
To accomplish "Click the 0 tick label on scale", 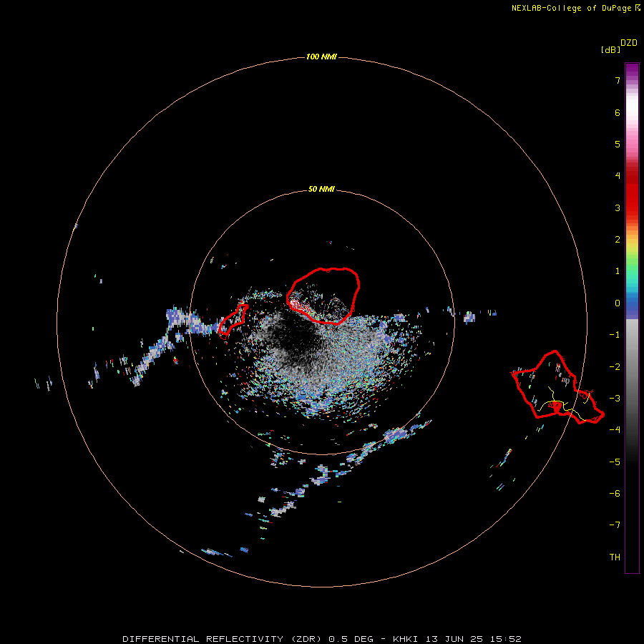I will tap(618, 303).
